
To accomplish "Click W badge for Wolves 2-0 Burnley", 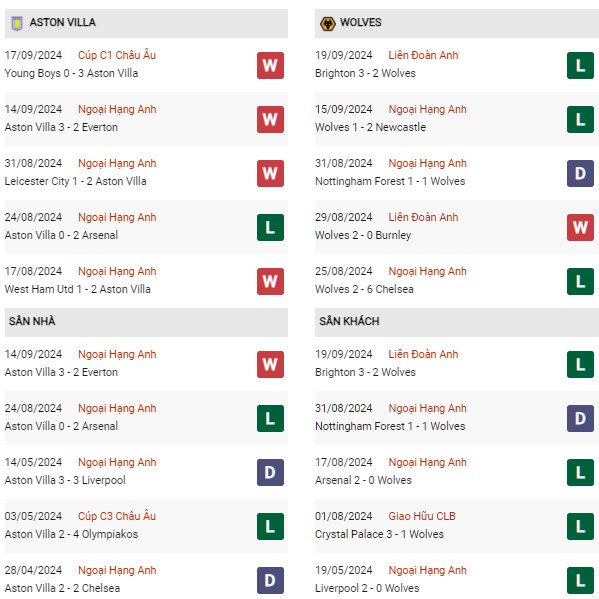I will [x=580, y=227].
